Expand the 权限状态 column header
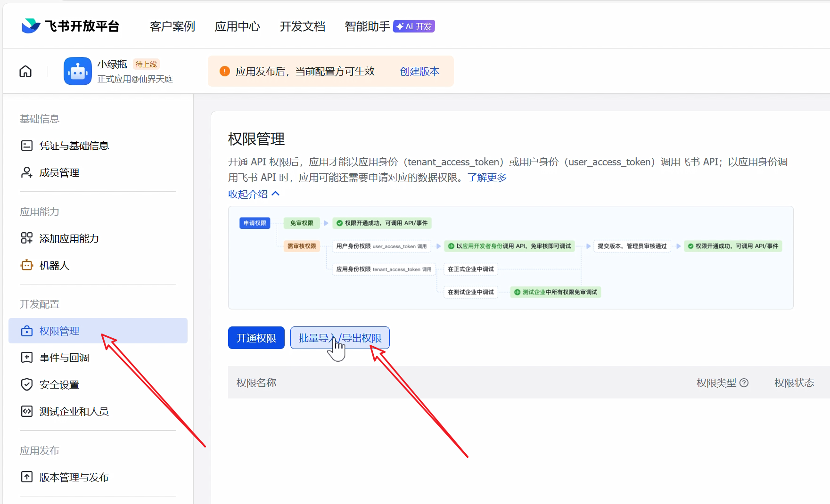830x504 pixels. [794, 382]
